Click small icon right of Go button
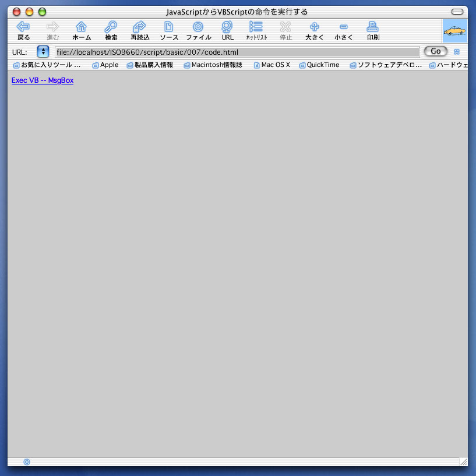Screen dimensions: 476x476 tap(457, 52)
